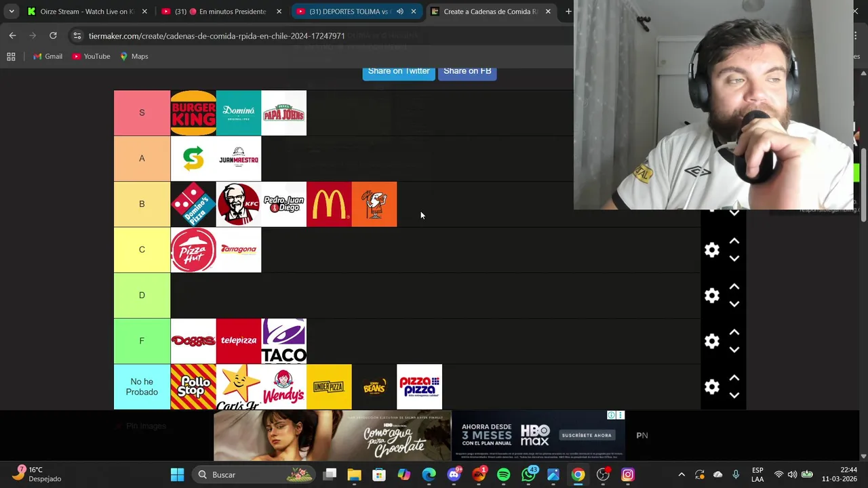Screen dimensions: 868x488
Task: Open Windows Start menu
Action: click(177, 475)
